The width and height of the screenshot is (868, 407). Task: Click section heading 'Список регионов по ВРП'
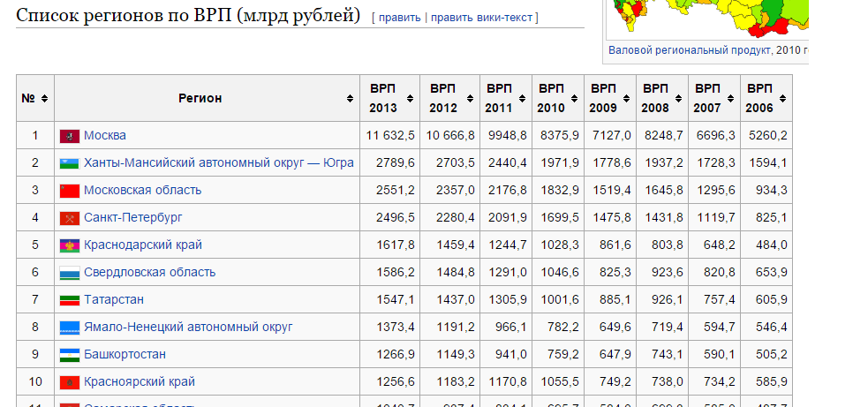coord(188,16)
